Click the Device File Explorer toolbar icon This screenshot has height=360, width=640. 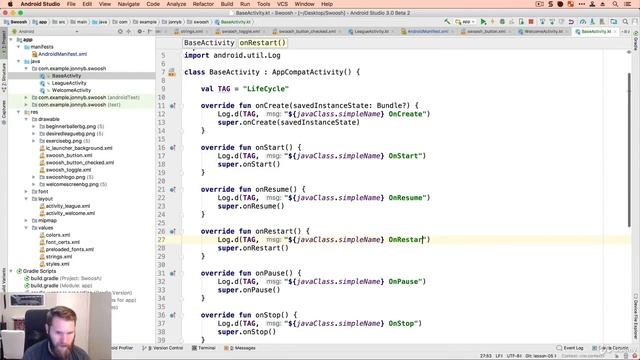(x=613, y=22)
